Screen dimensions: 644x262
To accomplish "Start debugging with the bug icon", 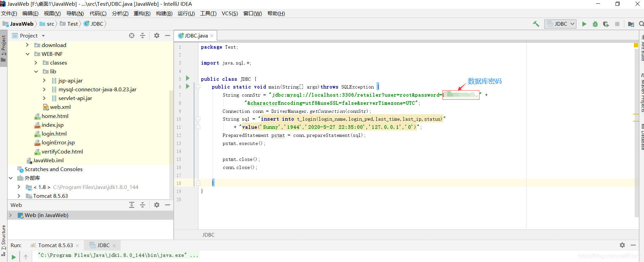I will (595, 24).
